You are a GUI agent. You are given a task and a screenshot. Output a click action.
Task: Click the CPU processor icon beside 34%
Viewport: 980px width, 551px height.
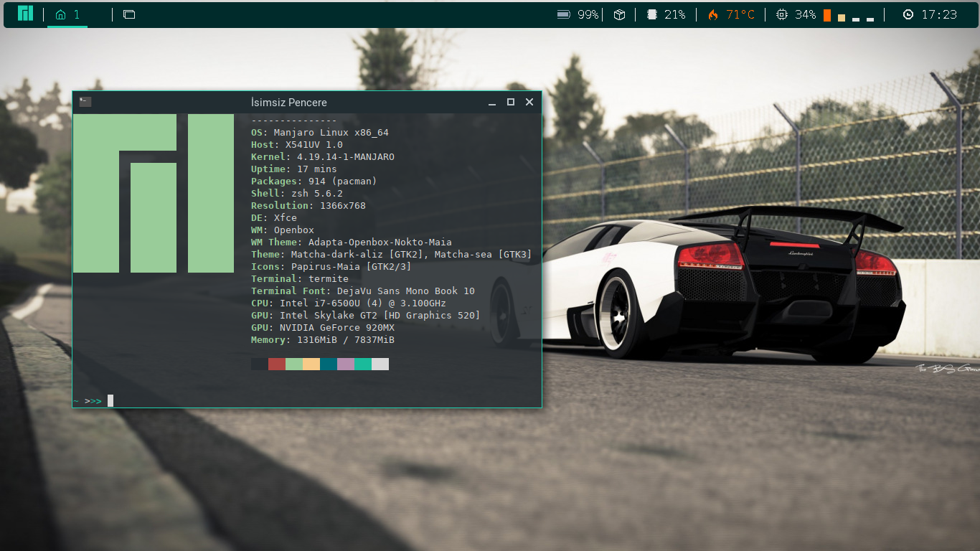(x=781, y=14)
